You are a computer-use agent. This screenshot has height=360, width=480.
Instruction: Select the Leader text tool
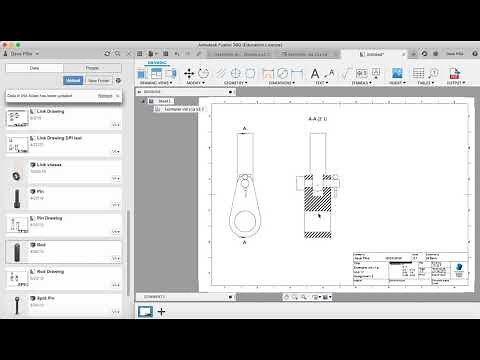pos(330,73)
